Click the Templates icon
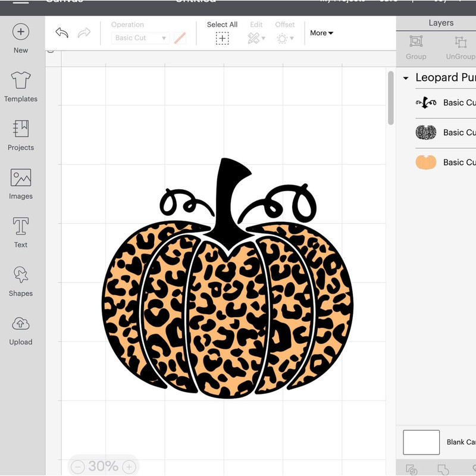Screen dimensions: 476x476 21,85
